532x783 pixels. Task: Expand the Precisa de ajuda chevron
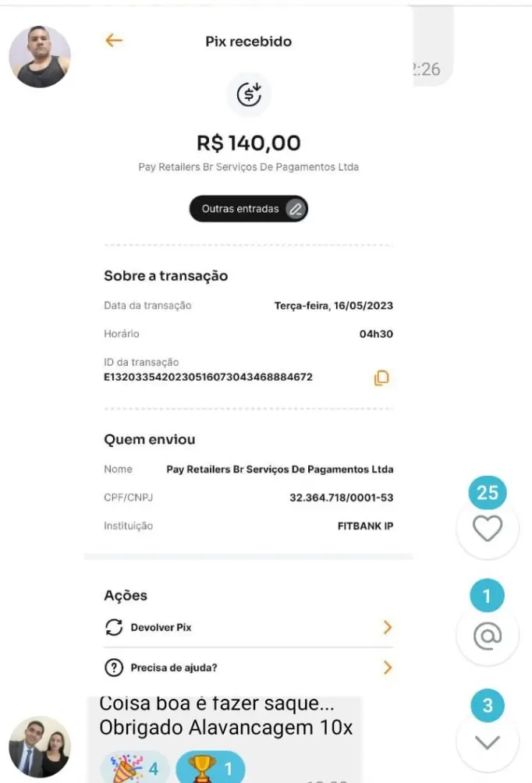pos(387,668)
